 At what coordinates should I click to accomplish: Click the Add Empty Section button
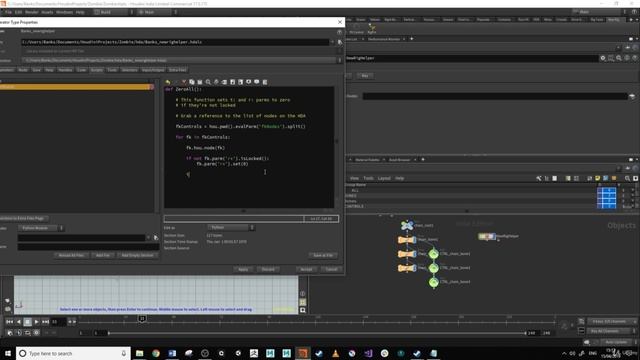(x=138, y=256)
